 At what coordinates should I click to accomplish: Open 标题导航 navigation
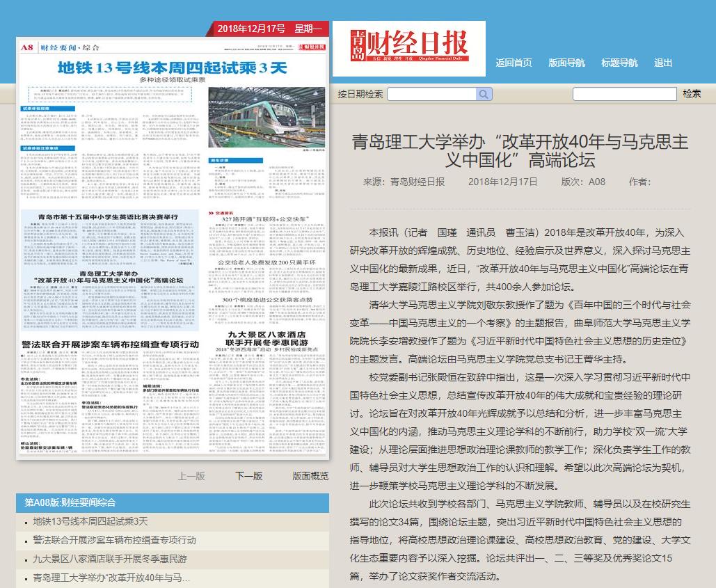[619, 63]
